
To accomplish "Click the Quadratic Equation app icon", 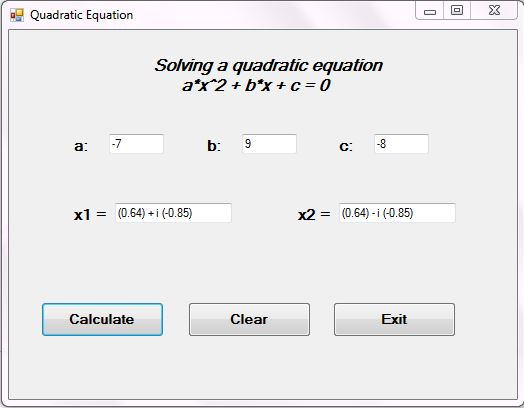I will point(17,15).
